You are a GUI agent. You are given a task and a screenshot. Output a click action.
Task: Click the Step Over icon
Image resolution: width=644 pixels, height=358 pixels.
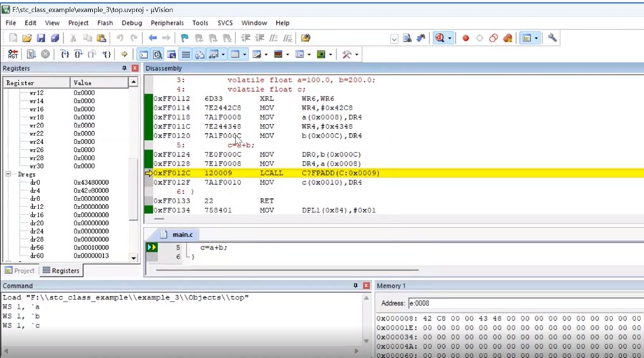pyautogui.click(x=78, y=54)
